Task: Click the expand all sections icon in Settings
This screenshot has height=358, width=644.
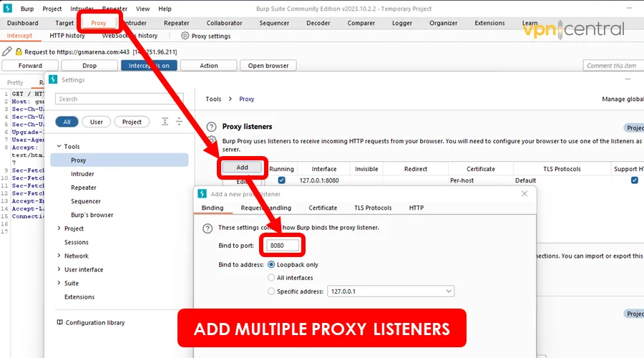Action: (165, 122)
